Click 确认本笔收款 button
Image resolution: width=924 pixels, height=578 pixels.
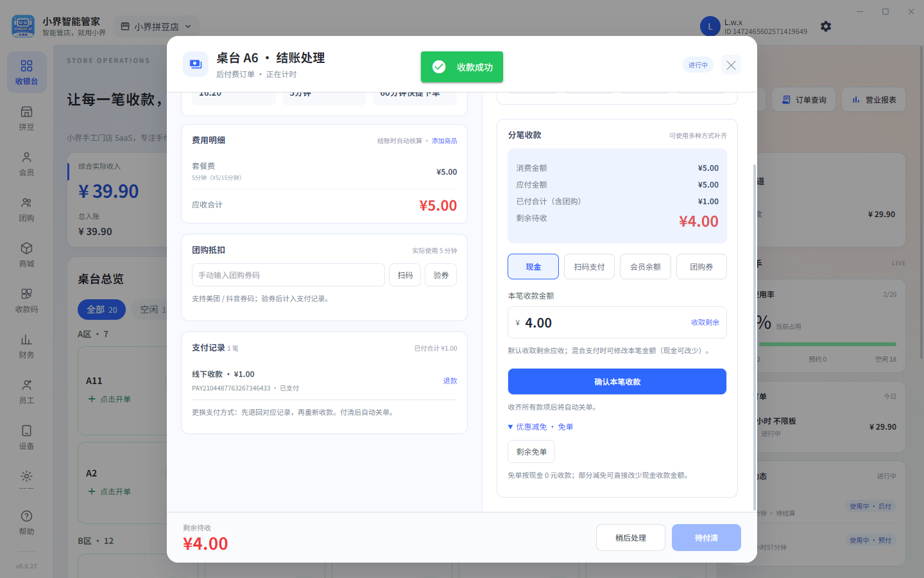coord(617,381)
